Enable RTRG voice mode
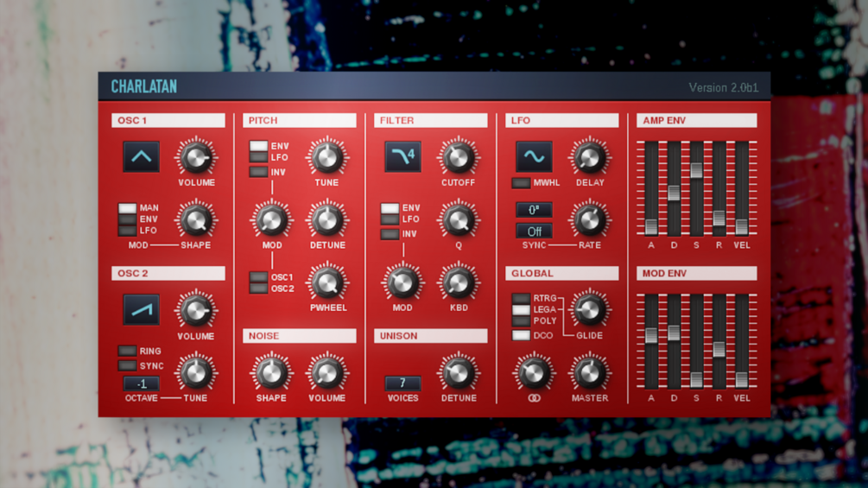This screenshot has width=868, height=488. click(521, 298)
